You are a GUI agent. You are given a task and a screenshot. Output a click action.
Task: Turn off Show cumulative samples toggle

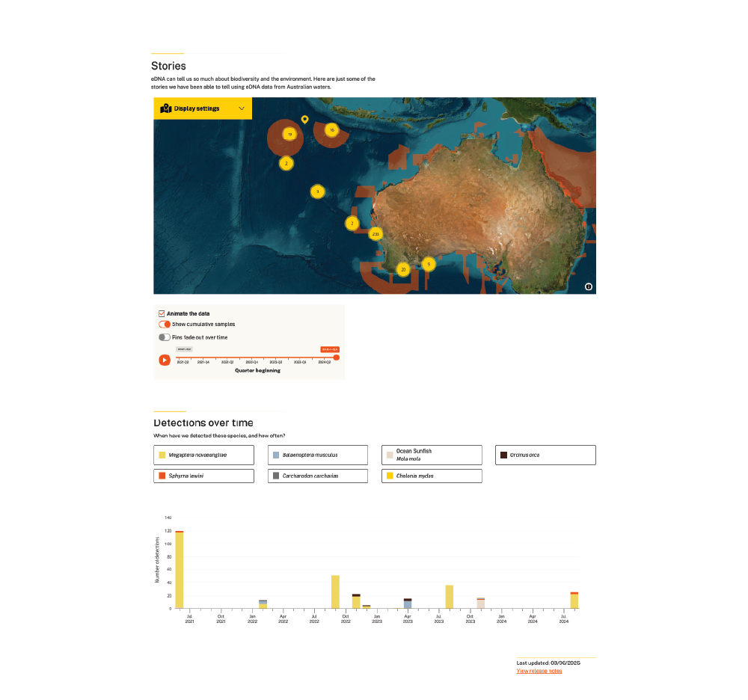165,325
